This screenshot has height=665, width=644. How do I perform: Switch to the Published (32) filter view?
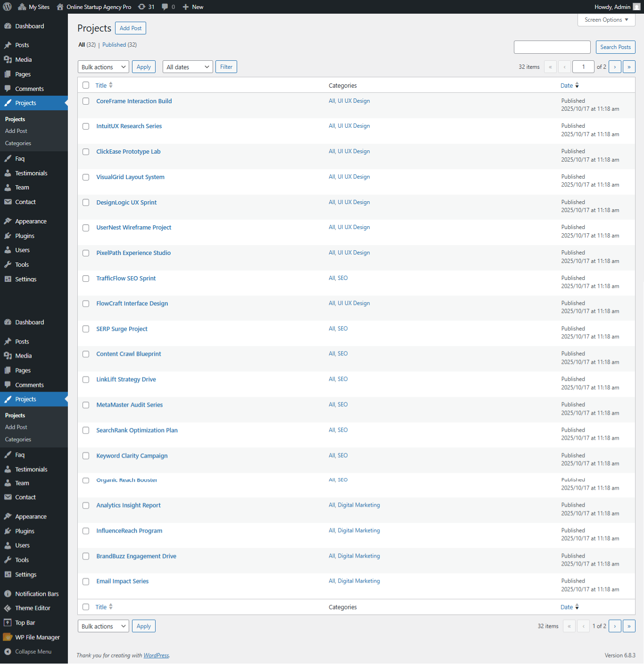(119, 45)
